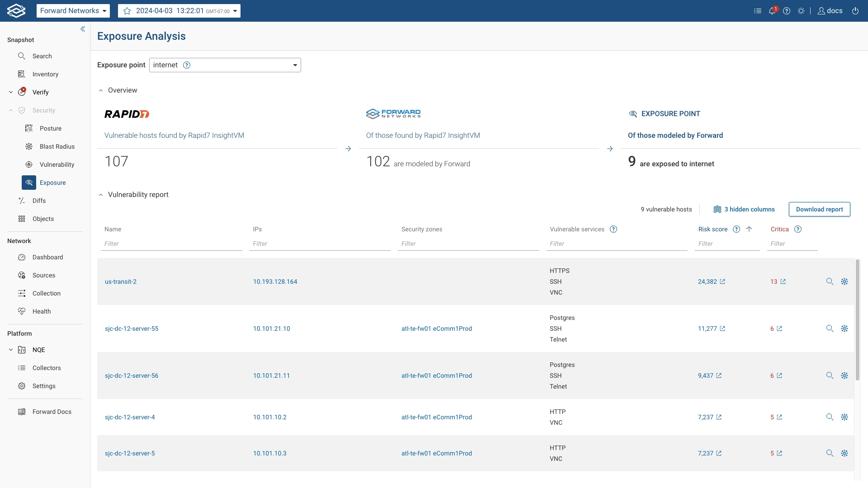Navigate to Posture under Security
The image size is (868, 488).
(x=51, y=128)
